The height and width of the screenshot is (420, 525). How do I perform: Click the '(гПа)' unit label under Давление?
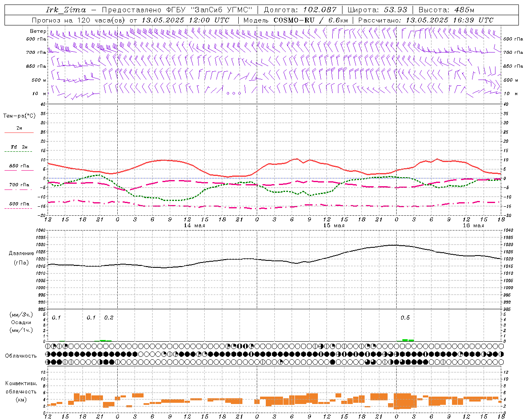(x=21, y=263)
